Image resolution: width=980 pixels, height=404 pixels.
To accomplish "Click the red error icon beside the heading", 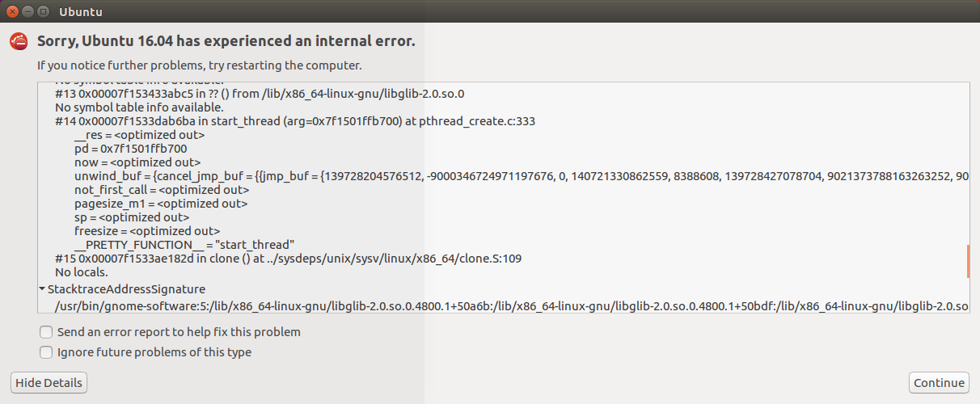I will tap(19, 42).
